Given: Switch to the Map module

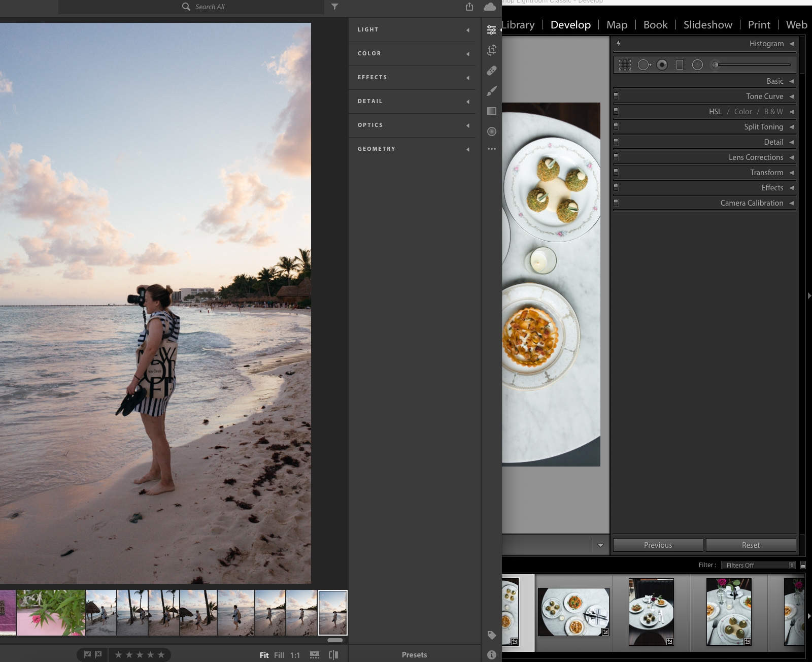Looking at the screenshot, I should [x=617, y=25].
